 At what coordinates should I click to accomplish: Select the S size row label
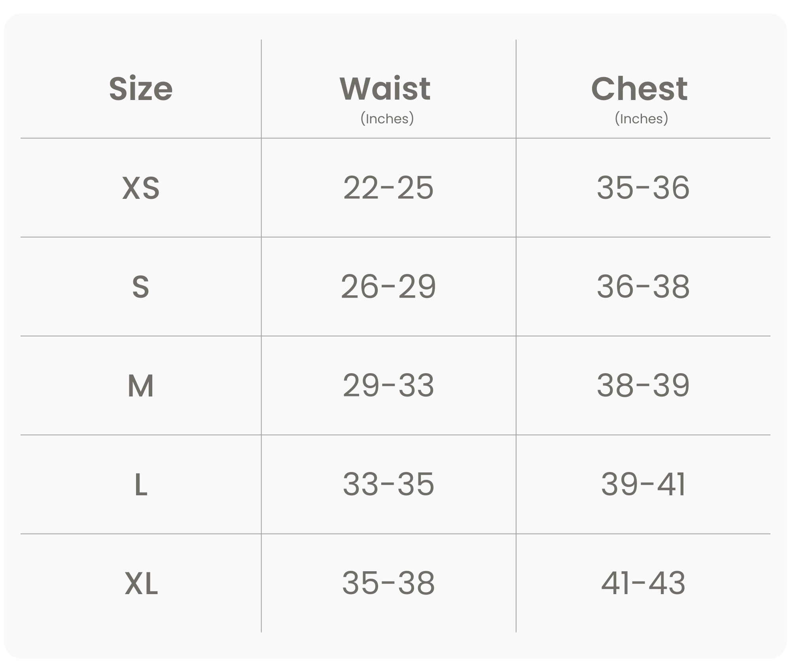[x=141, y=287]
